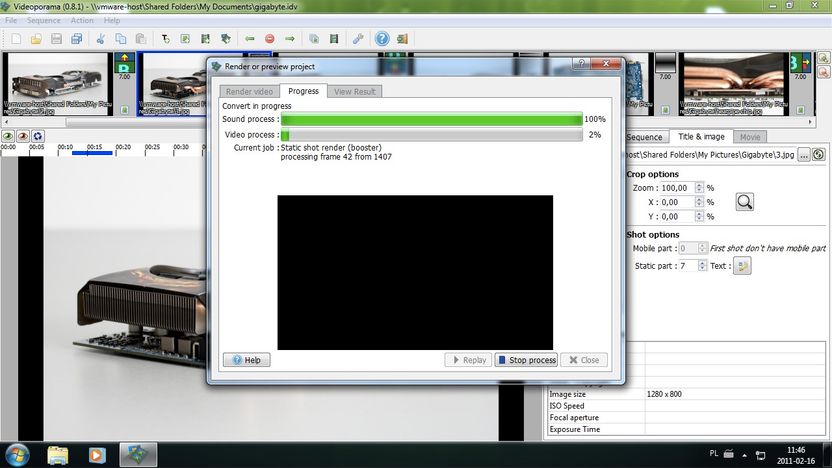Click the add project icon after filmstrip
Viewport: 832px width, 468px height.
pyautogui.click(x=226, y=39)
